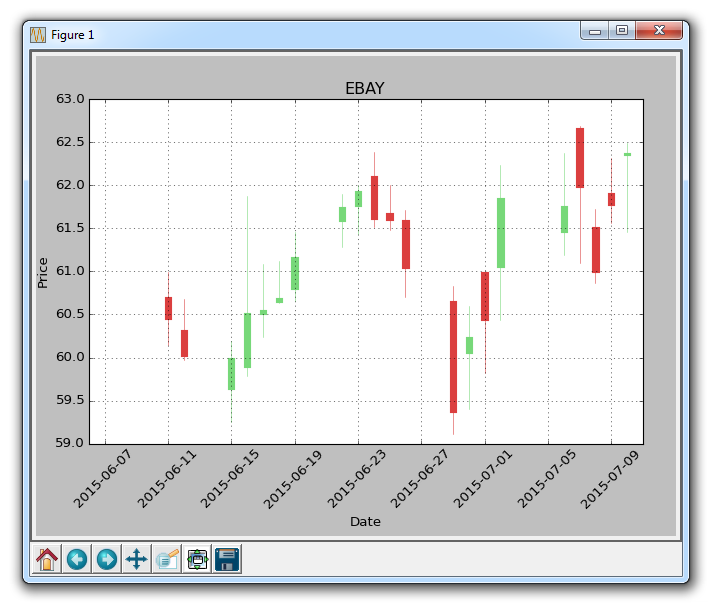Activate the Pan axes tool
The width and height of the screenshot is (716, 610).
[x=137, y=560]
